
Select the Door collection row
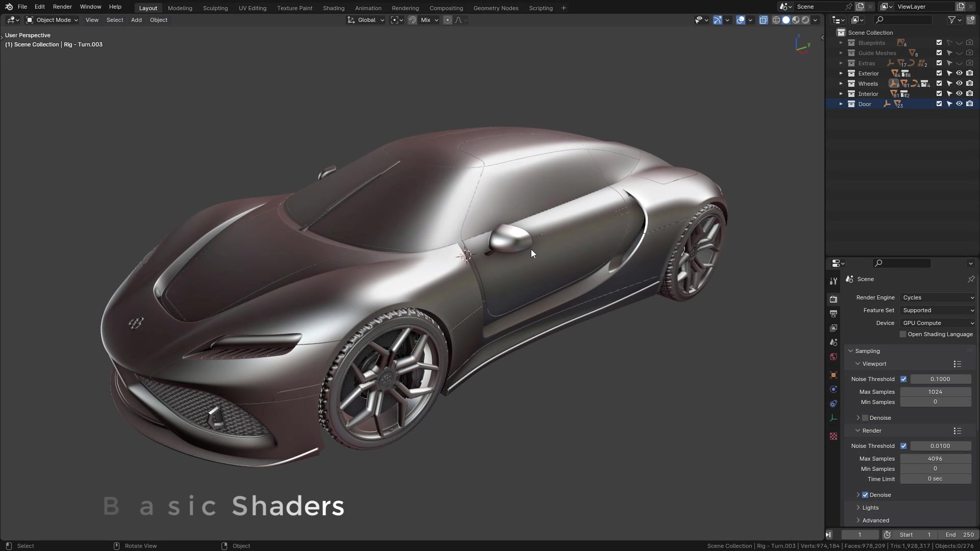click(902, 104)
